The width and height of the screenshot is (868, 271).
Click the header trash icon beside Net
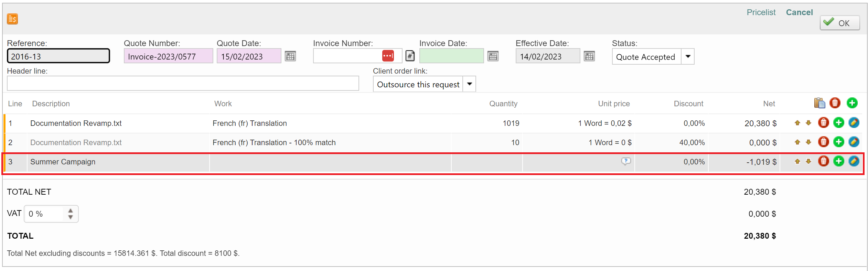click(835, 103)
